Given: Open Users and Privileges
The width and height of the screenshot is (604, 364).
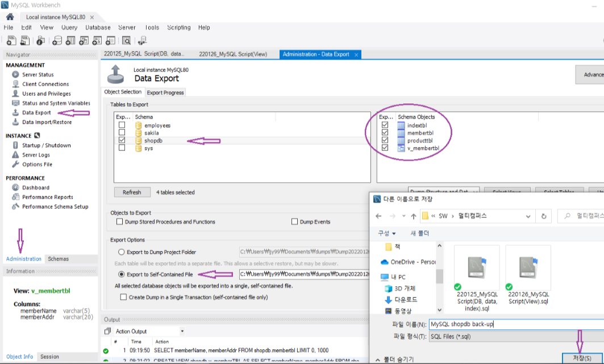Looking at the screenshot, I should (x=46, y=94).
